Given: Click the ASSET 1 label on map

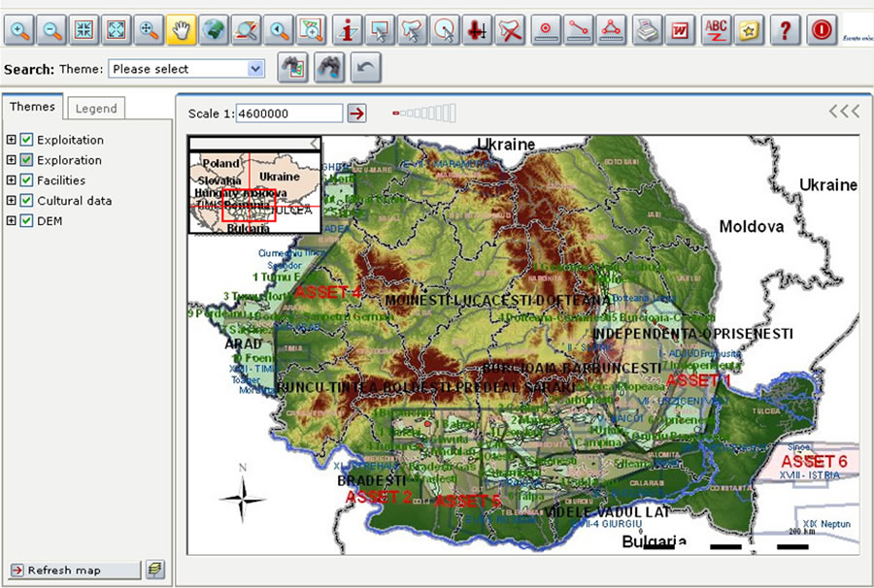Looking at the screenshot, I should point(698,381).
